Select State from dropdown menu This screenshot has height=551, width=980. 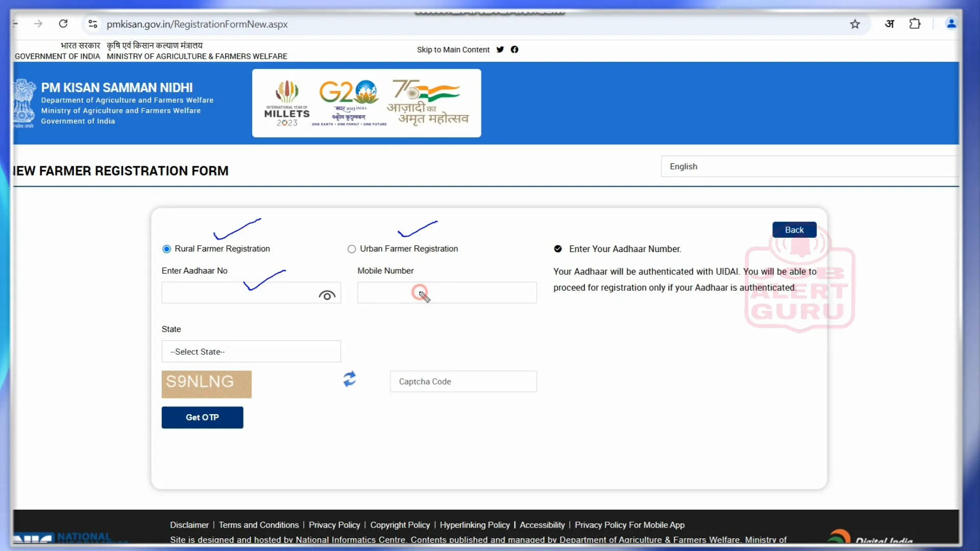(x=252, y=351)
